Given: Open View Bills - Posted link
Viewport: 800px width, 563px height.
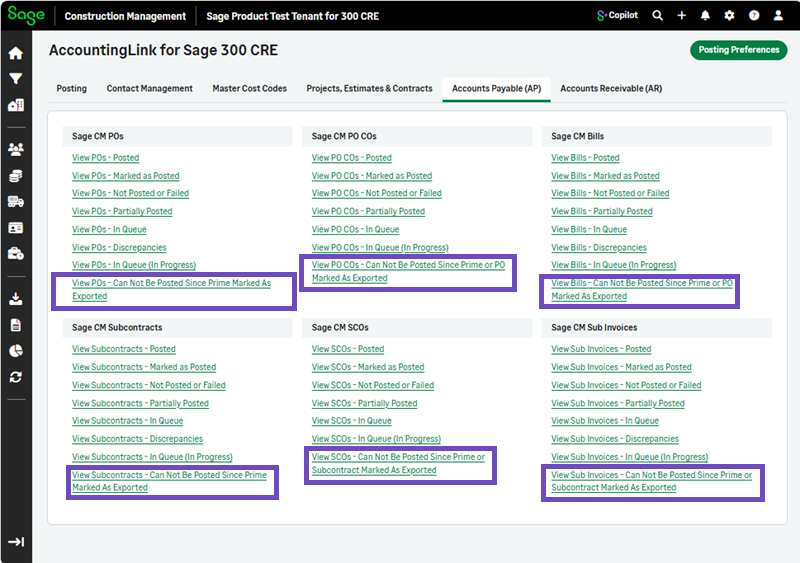Looking at the screenshot, I should [x=585, y=158].
